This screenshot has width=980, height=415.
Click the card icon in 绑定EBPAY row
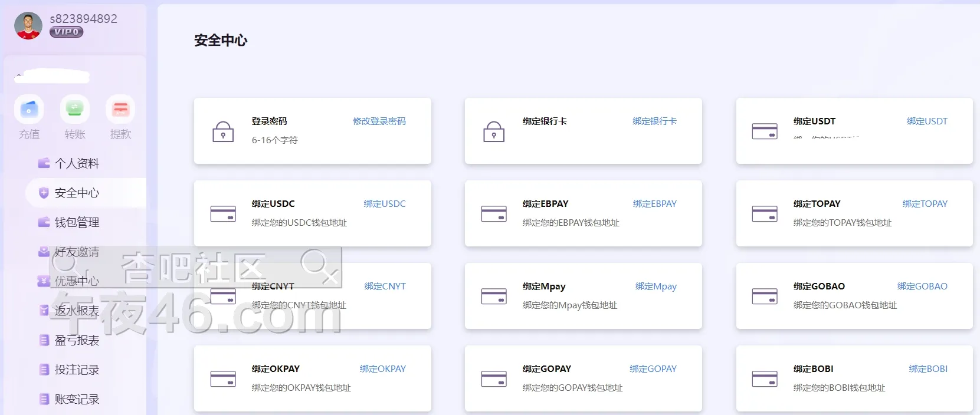(494, 213)
